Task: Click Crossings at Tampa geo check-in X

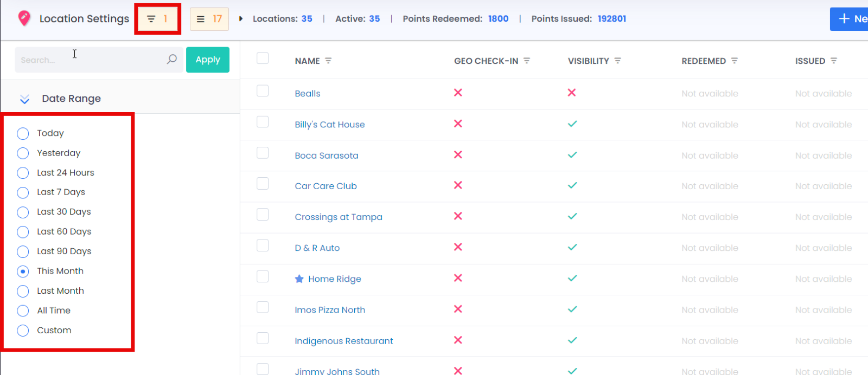Action: coord(458,216)
